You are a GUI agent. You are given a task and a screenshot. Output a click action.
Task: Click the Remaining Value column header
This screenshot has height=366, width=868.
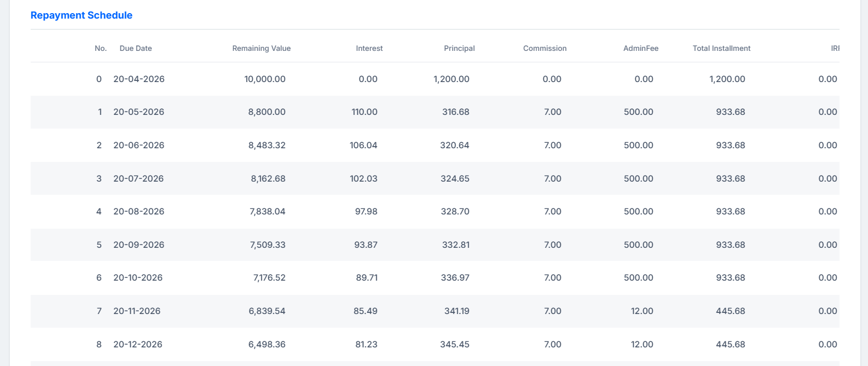pyautogui.click(x=262, y=48)
